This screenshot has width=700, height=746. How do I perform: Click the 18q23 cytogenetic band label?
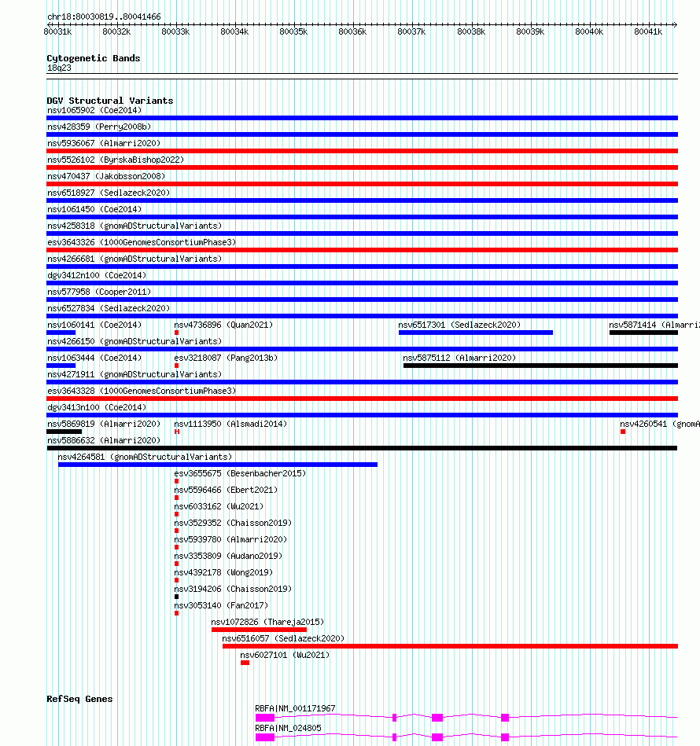tap(59, 68)
